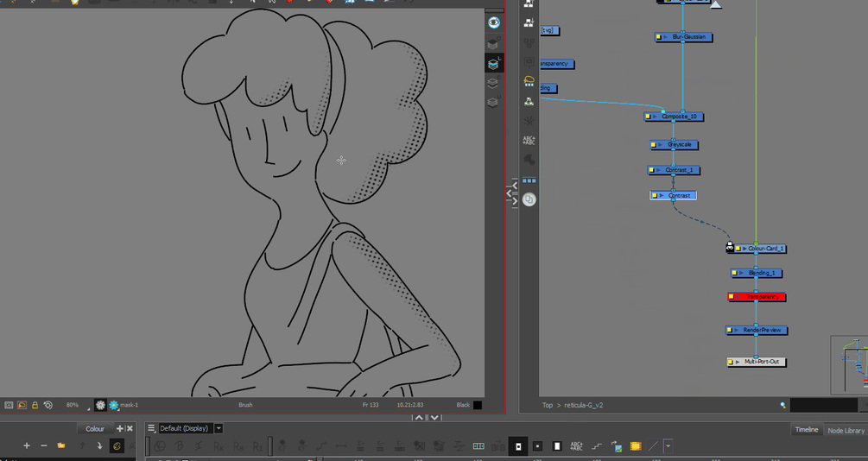Switch to the Node Library tab
868x461 pixels.
pyautogui.click(x=846, y=430)
